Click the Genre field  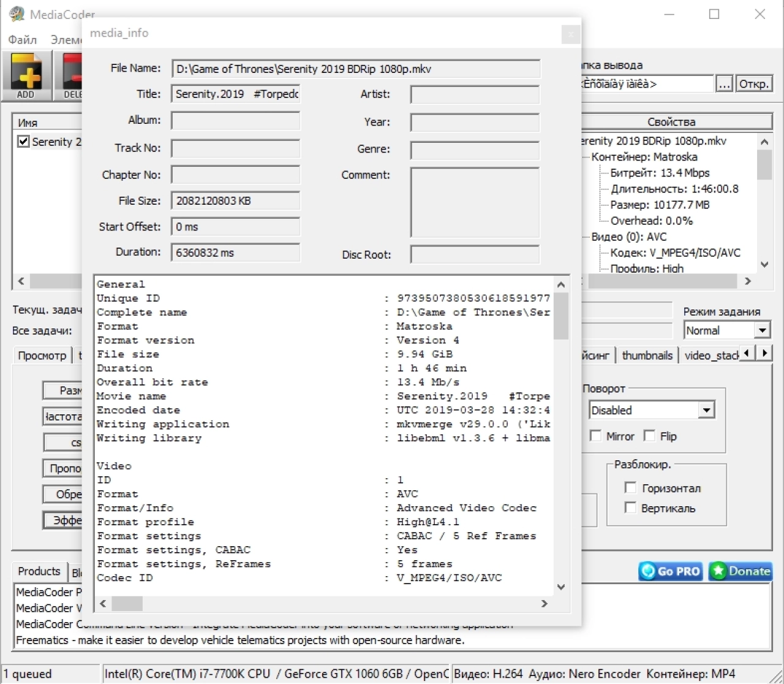(x=475, y=150)
